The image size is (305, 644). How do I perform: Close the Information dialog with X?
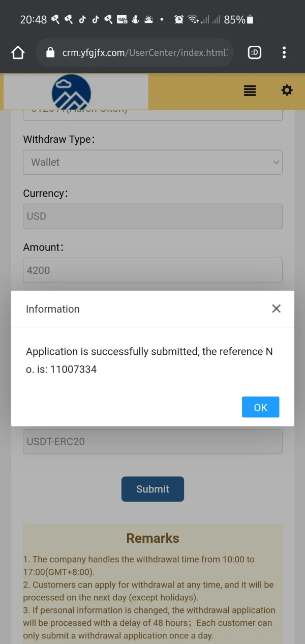[276, 309]
